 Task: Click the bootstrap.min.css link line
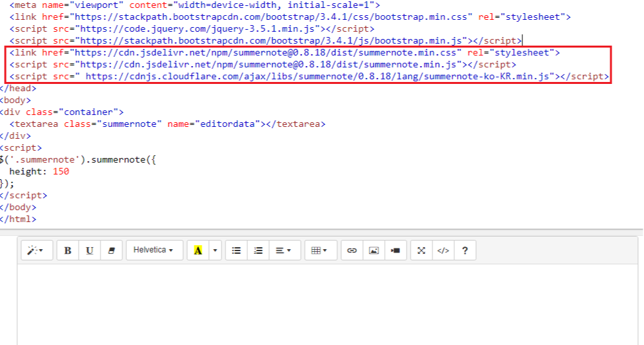click(x=290, y=17)
